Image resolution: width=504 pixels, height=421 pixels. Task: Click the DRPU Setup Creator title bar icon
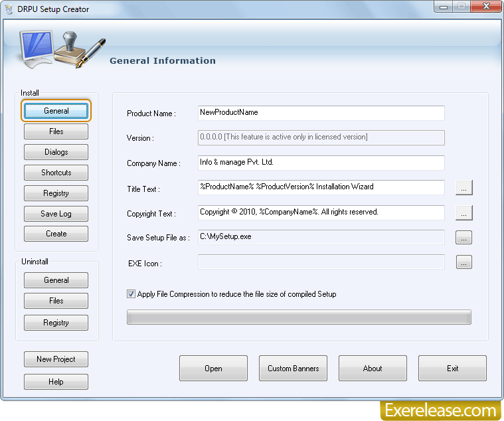(x=9, y=9)
